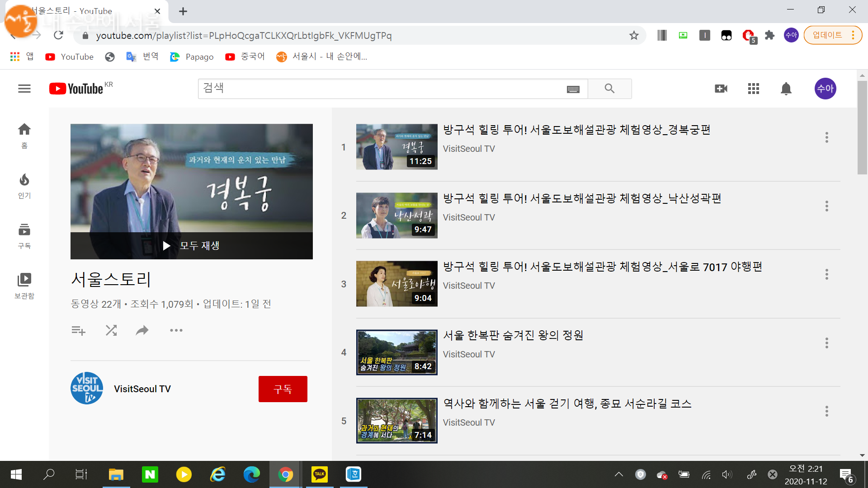This screenshot has height=488, width=868.
Task: Open the on-screen keyboard in search box
Action: coord(573,89)
